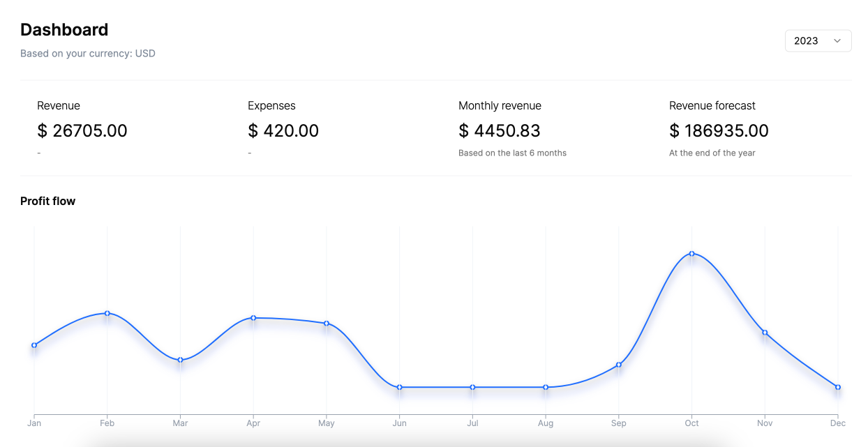Click the Monthly revenue value $ 4450.83
The image size is (868, 447).
[500, 131]
